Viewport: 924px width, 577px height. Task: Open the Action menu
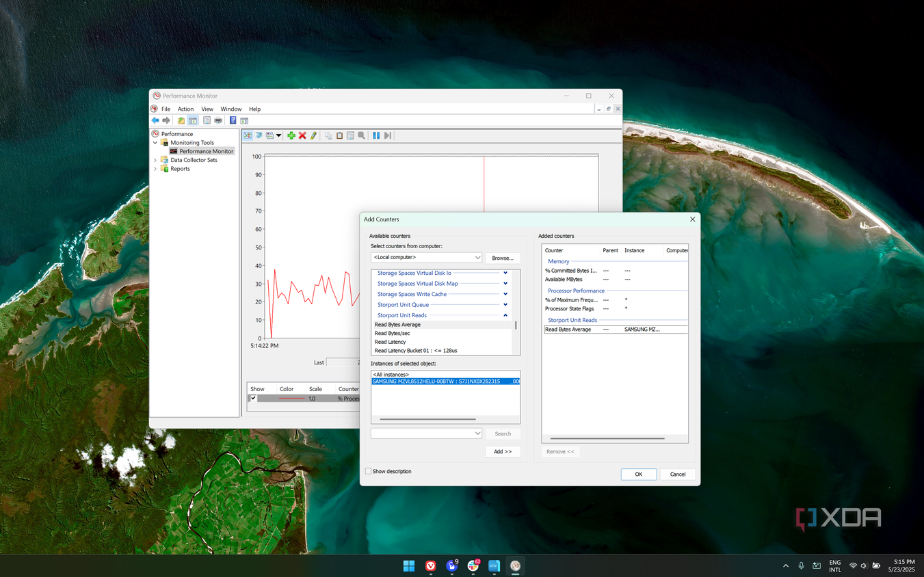pyautogui.click(x=186, y=109)
